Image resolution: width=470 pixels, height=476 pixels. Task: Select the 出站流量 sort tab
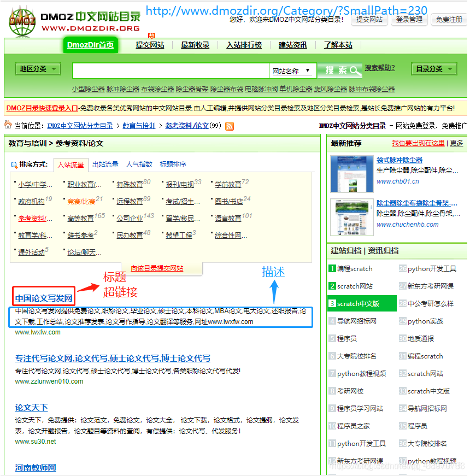pos(105,164)
